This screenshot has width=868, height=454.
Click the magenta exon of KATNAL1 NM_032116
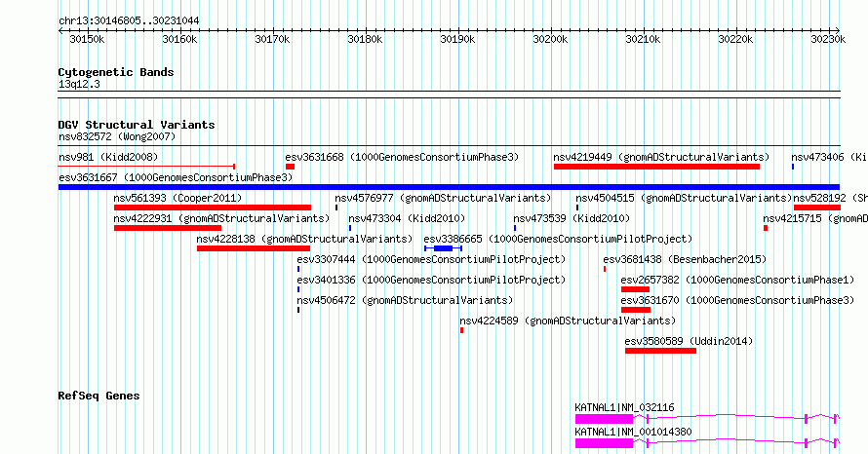coord(604,419)
